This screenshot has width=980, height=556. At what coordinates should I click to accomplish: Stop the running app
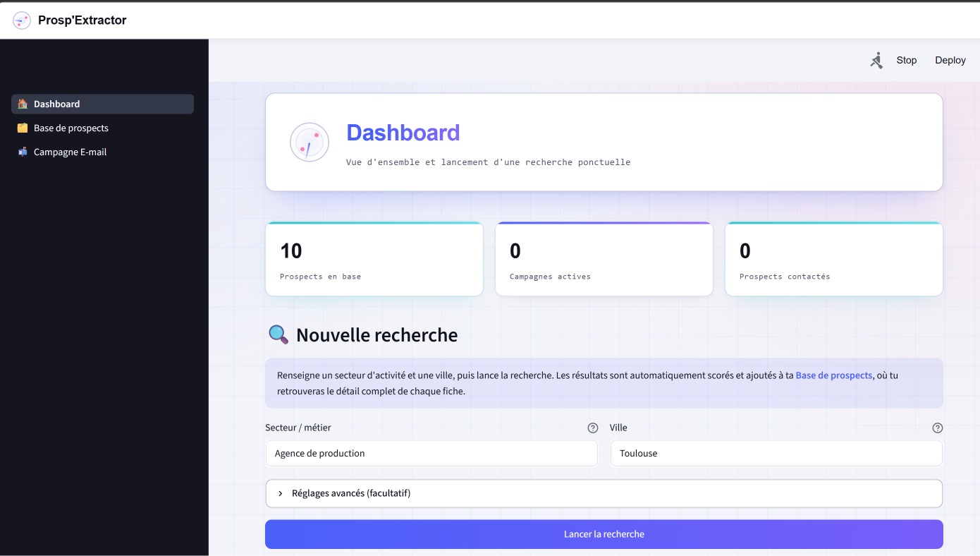(x=907, y=61)
